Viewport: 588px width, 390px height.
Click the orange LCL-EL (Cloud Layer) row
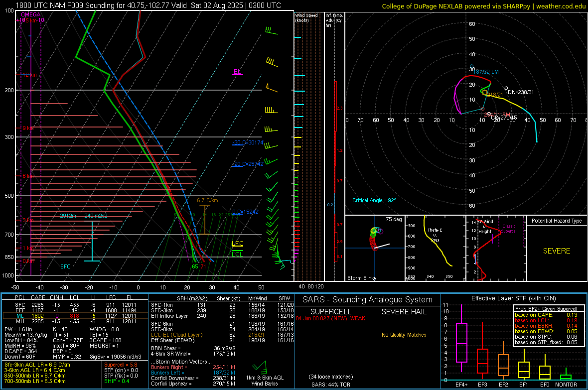pyautogui.click(x=222, y=335)
